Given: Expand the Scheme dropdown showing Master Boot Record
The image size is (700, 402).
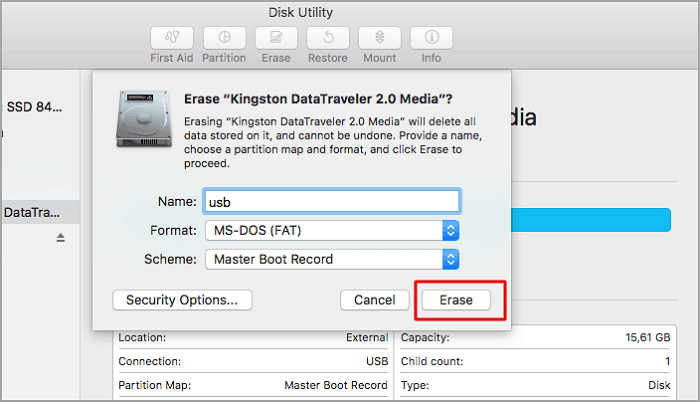Looking at the screenshot, I should pyautogui.click(x=331, y=259).
